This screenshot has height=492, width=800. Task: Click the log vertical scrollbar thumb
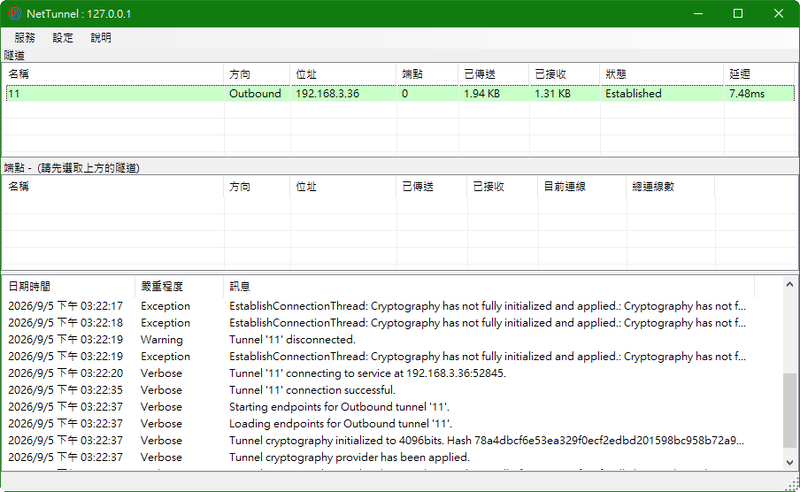pos(789,411)
